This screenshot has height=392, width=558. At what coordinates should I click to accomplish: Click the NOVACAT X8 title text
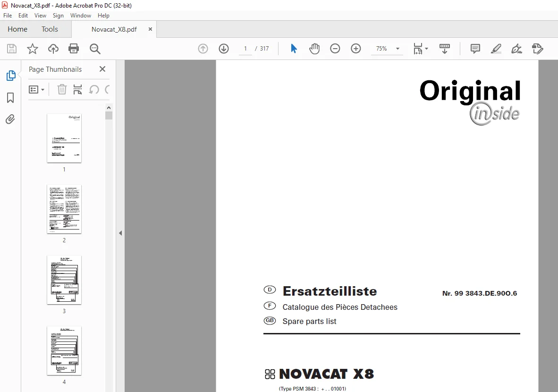(326, 374)
